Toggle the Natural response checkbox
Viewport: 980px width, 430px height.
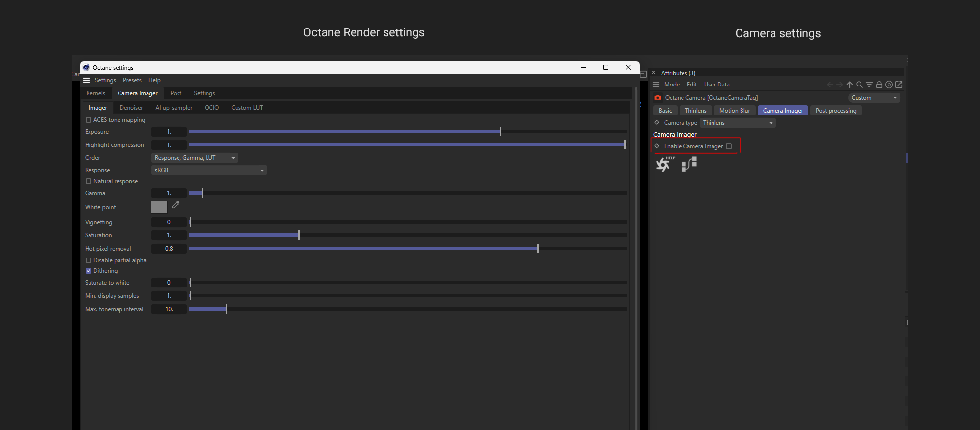[x=89, y=181]
